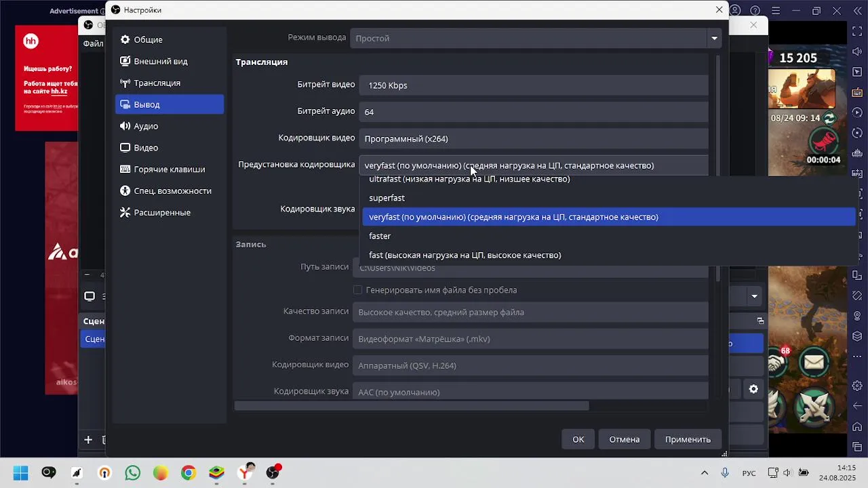
Task: Open WhatsApp from the taskbar
Action: click(132, 473)
